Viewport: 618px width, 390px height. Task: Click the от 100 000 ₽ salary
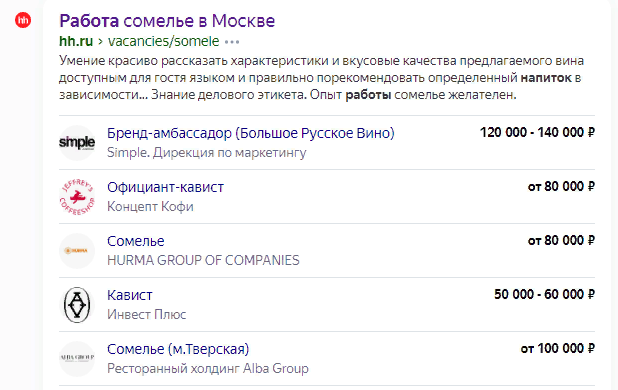tap(558, 348)
